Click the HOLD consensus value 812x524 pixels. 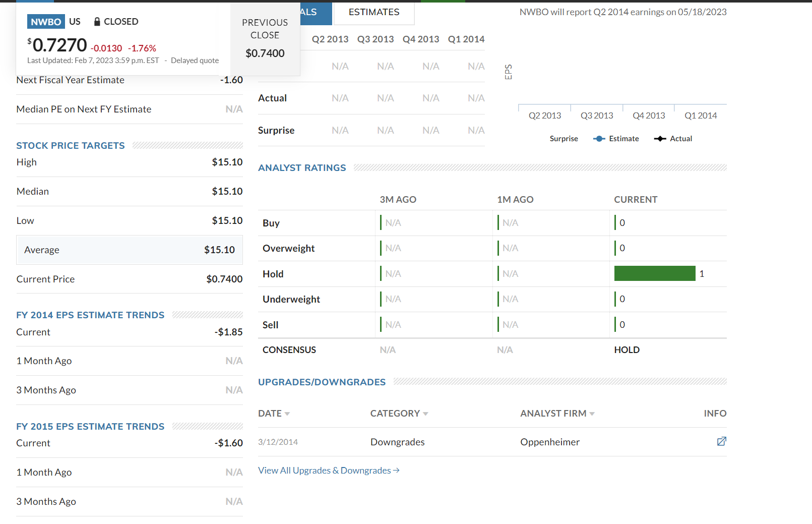(627, 350)
